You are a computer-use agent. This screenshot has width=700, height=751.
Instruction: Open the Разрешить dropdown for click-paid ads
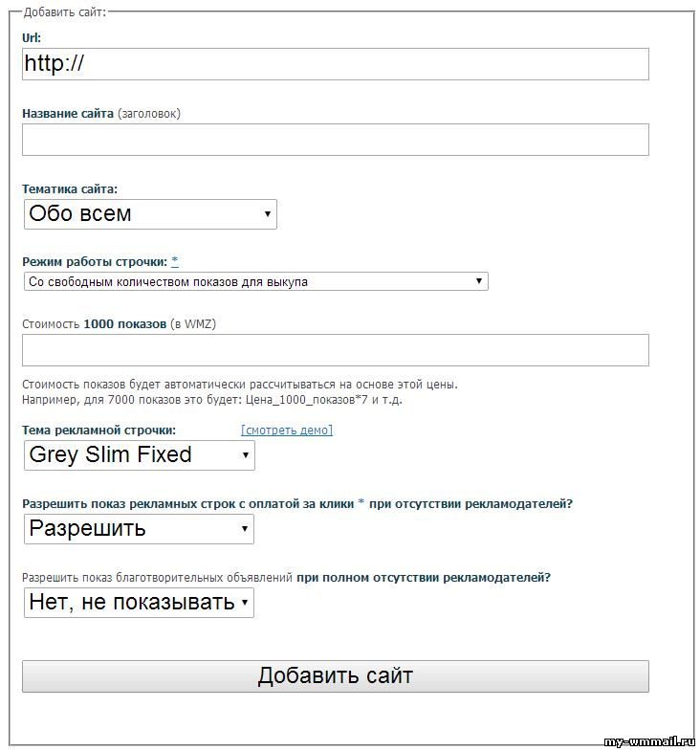pyautogui.click(x=139, y=529)
